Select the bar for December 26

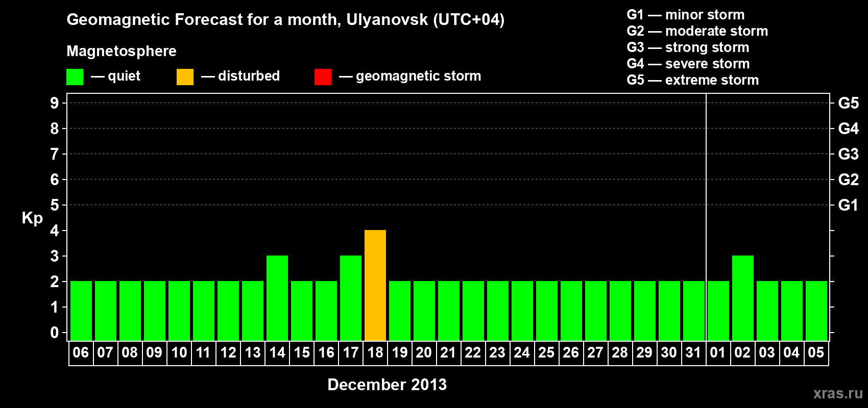(571, 311)
